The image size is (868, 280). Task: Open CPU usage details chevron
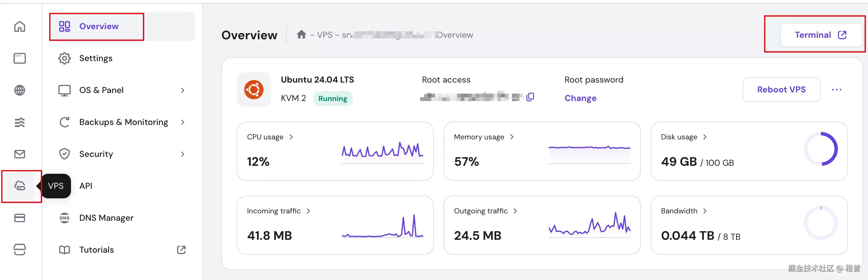pyautogui.click(x=291, y=137)
